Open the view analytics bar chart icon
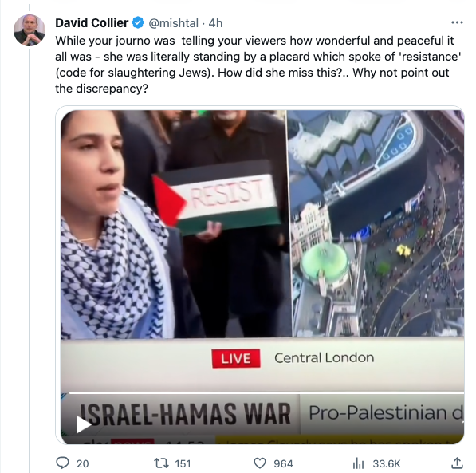Viewport: 476px width, 473px height. tap(358, 463)
